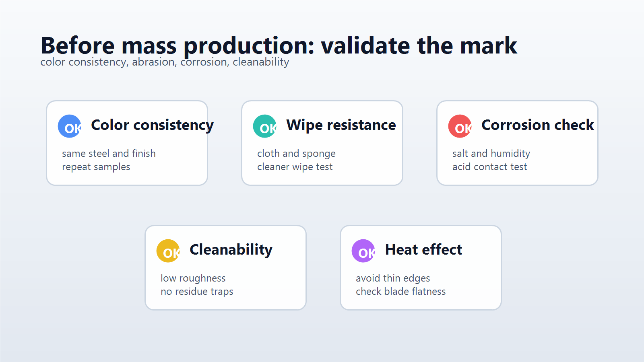Select the Wipe resistance heading
Screen dimensions: 644x362
click(341, 125)
